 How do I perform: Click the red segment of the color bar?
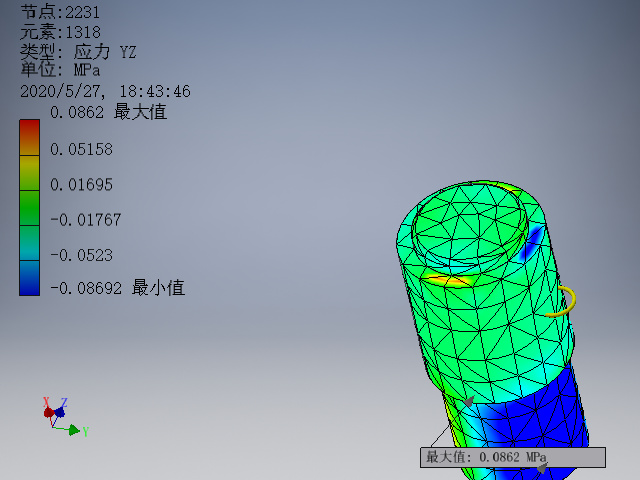click(29, 137)
